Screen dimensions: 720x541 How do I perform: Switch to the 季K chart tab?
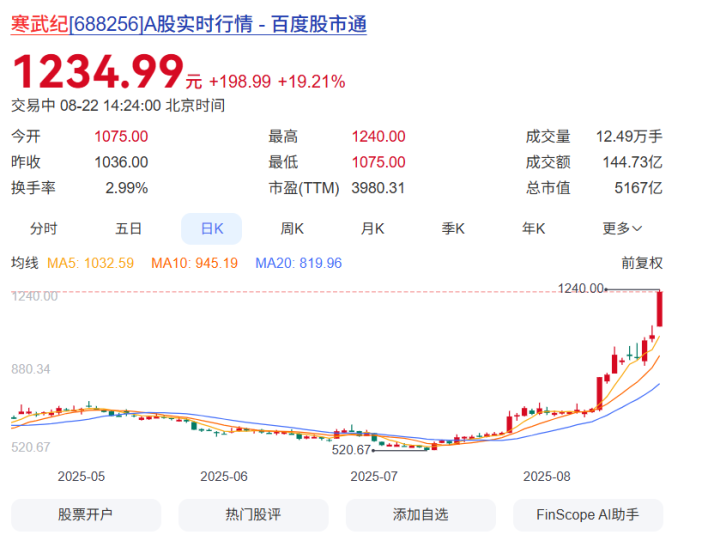[453, 229]
